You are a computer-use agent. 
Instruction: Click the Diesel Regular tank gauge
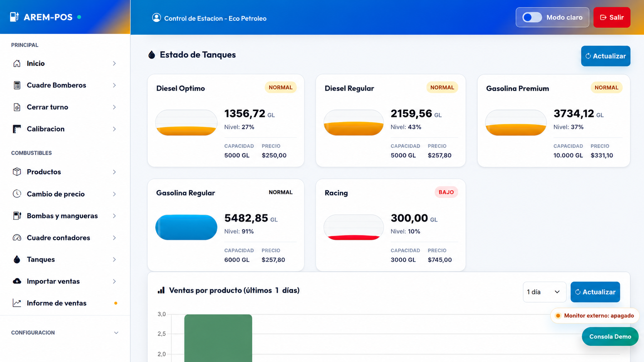354,123
